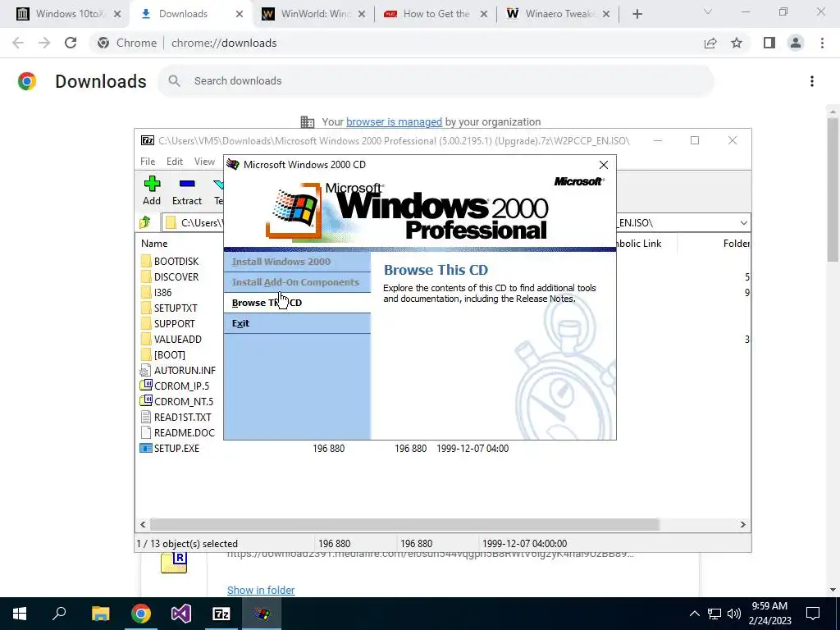
Task: Select the SUPPORT folder
Action: click(168, 323)
